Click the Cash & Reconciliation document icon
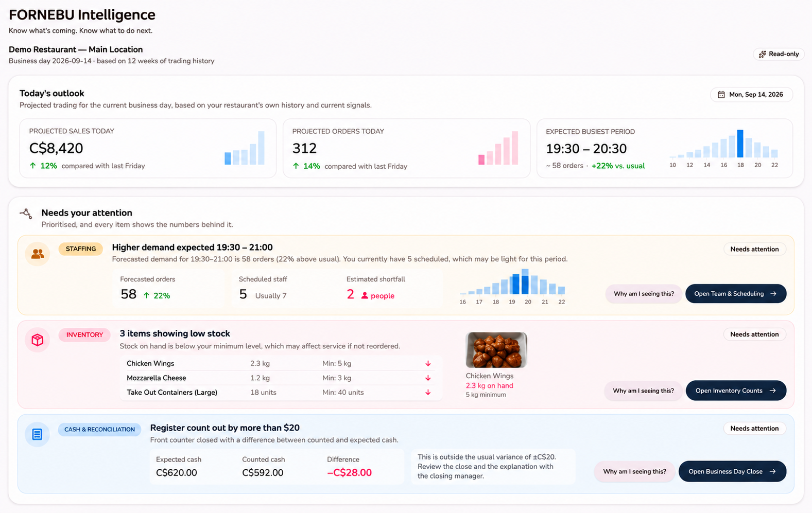This screenshot has width=812, height=513. tap(37, 434)
